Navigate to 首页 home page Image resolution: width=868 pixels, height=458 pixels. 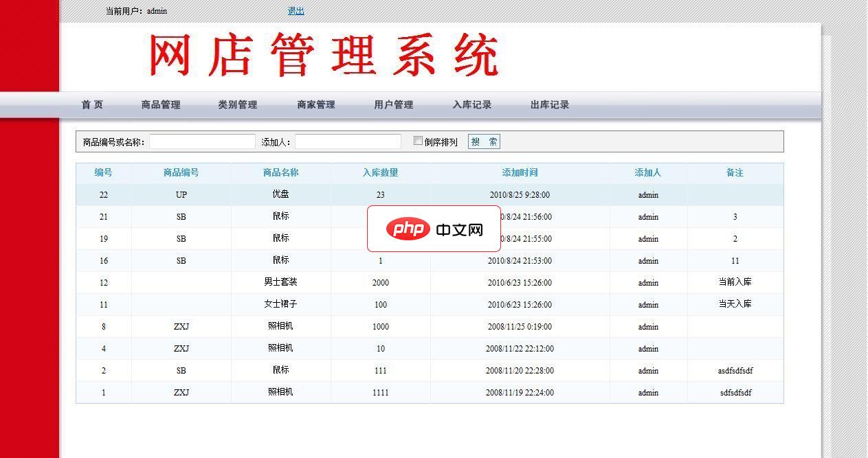coord(91,104)
